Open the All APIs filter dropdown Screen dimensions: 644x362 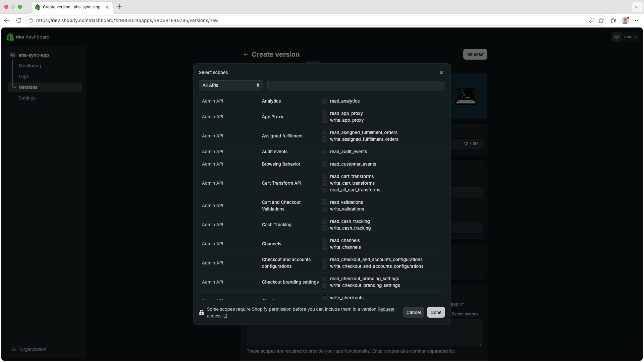(x=231, y=85)
